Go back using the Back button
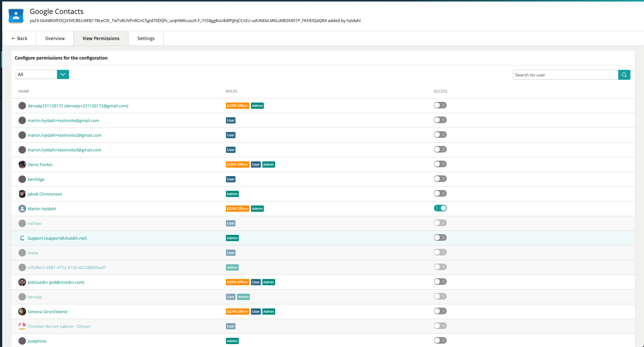 pyautogui.click(x=19, y=39)
